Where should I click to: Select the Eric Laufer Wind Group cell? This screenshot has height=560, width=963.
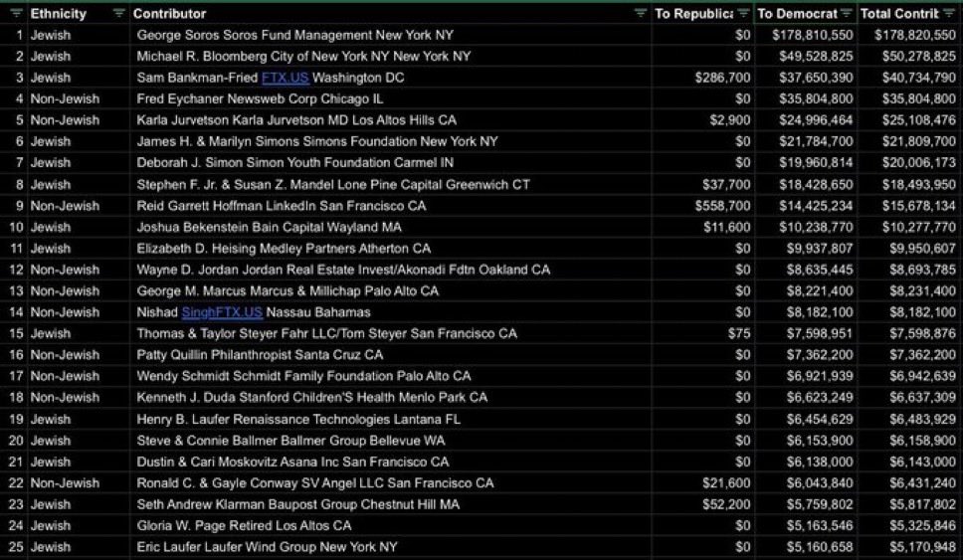[390, 547]
